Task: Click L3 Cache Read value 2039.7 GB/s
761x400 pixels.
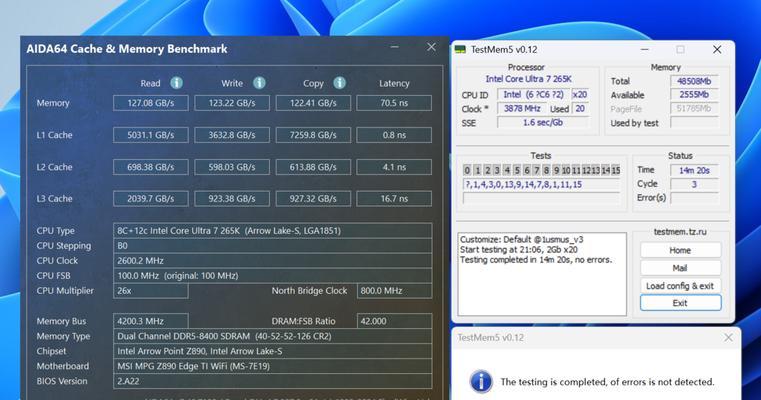Action: (x=151, y=199)
